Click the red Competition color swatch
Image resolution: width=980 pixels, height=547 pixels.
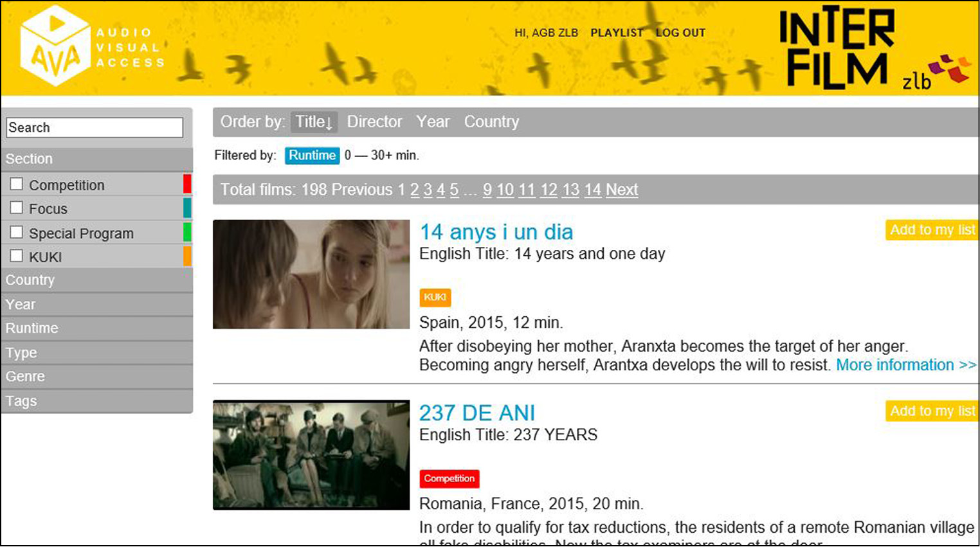coord(187,184)
